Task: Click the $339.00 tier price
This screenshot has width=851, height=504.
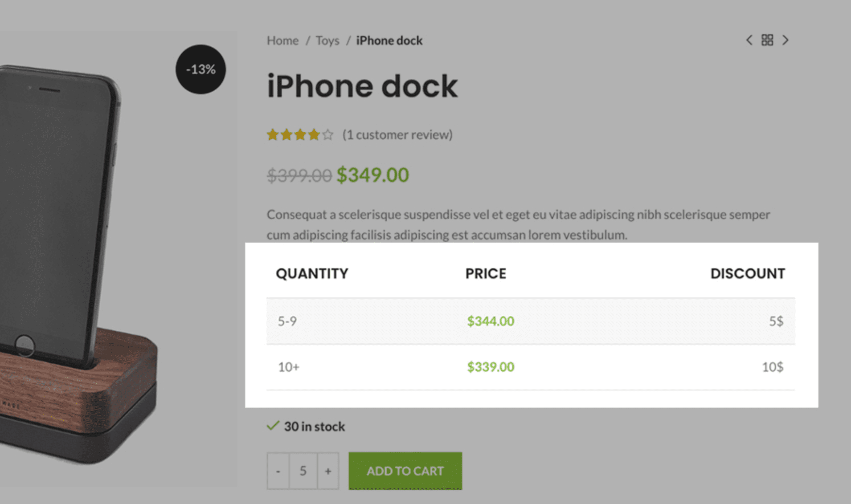Action: point(491,367)
